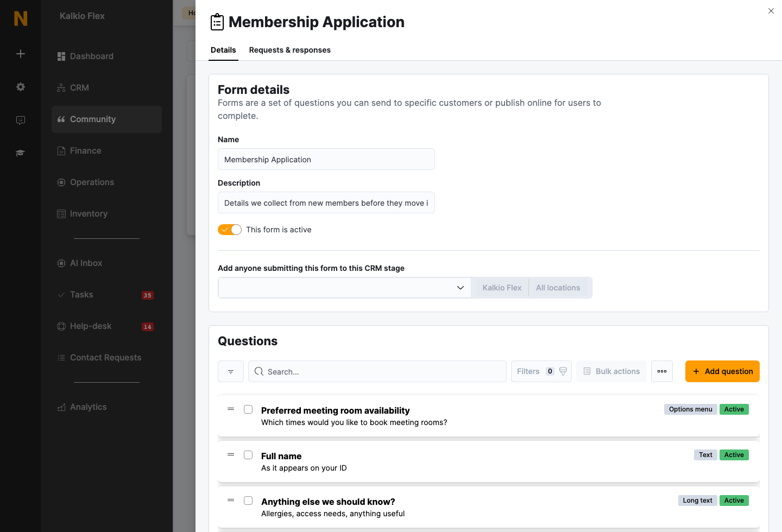Image resolution: width=782 pixels, height=532 pixels.
Task: Open the Filters dropdown
Action: click(541, 371)
